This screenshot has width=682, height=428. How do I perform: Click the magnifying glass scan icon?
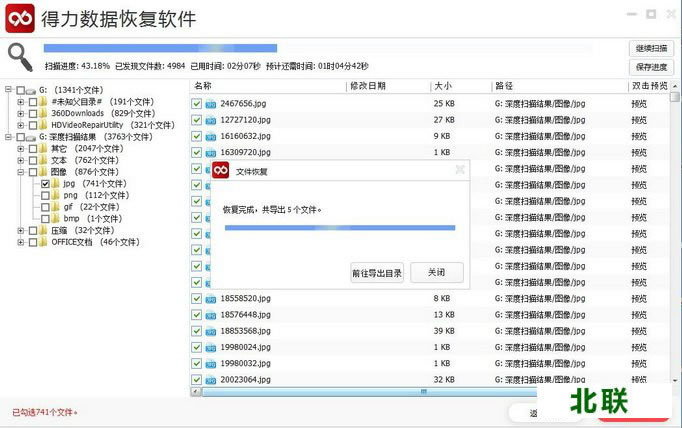pos(20,58)
